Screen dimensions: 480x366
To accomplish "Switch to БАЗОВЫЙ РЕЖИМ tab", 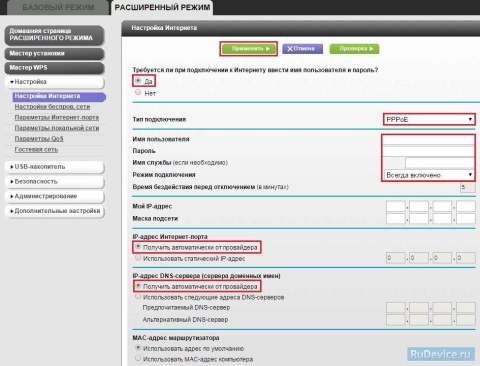I will (58, 7).
